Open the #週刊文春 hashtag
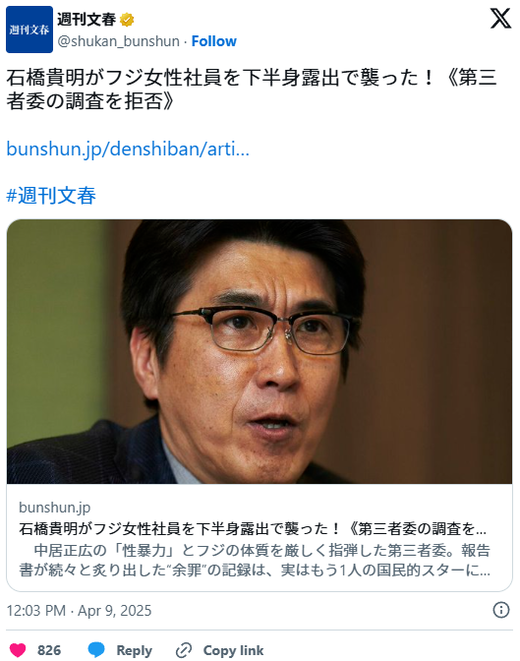This screenshot has width=520, height=661. pos(51,196)
